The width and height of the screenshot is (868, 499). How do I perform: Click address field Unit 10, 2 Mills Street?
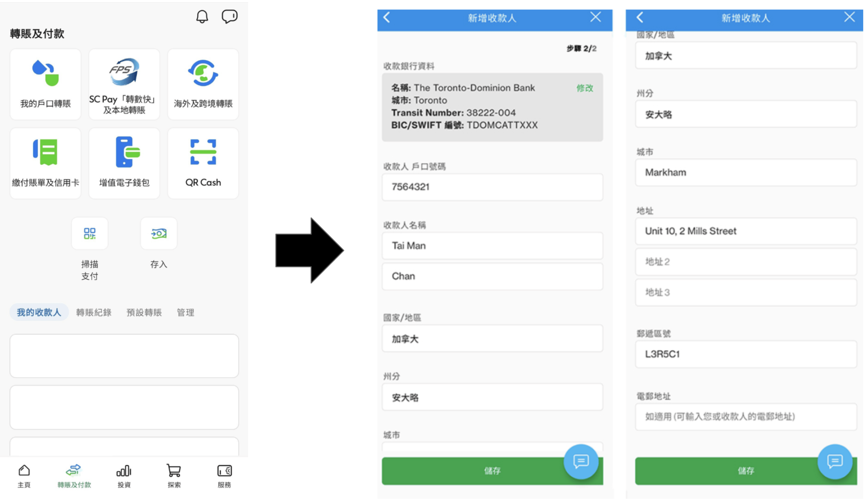coord(746,231)
